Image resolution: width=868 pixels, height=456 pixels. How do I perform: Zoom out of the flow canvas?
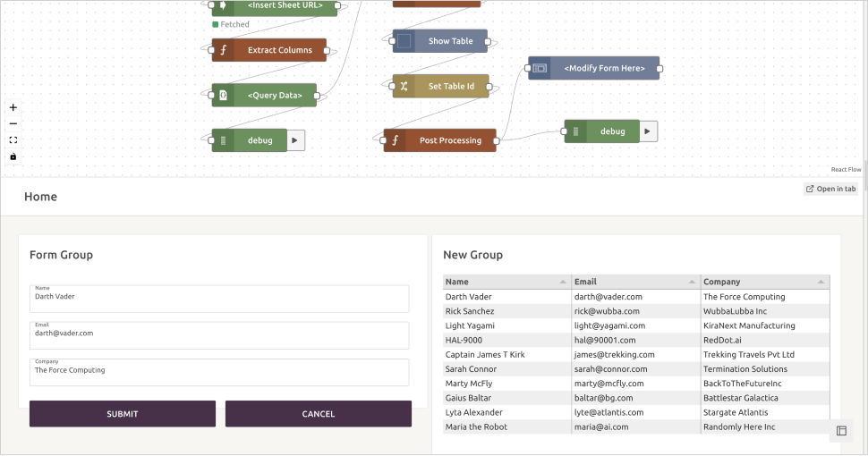pyautogui.click(x=13, y=123)
